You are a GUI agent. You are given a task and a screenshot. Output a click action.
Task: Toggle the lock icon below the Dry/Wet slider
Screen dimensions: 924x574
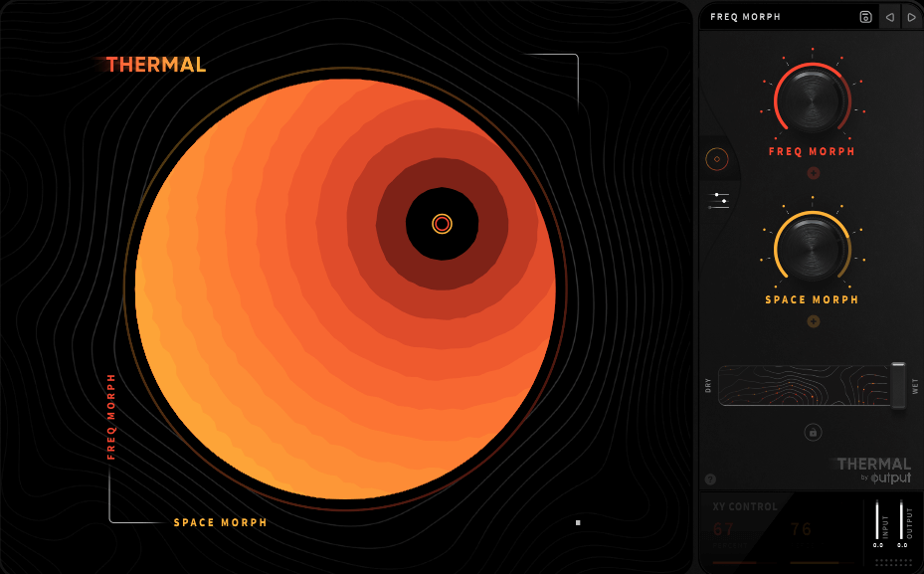pyautogui.click(x=813, y=432)
